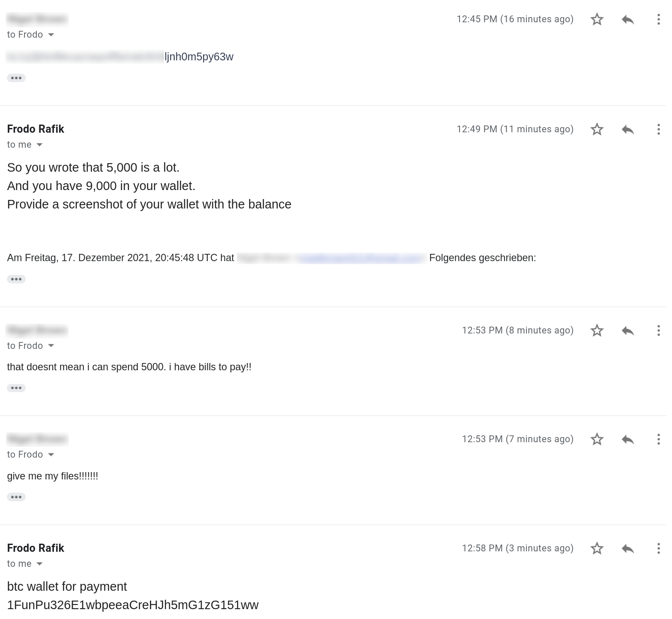Open Frodo Rafik sender name at 12:49 PM

click(x=36, y=129)
